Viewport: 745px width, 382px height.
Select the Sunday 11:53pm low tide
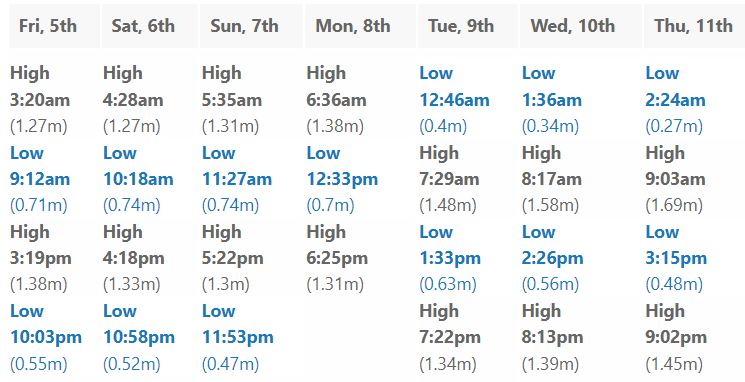point(238,337)
